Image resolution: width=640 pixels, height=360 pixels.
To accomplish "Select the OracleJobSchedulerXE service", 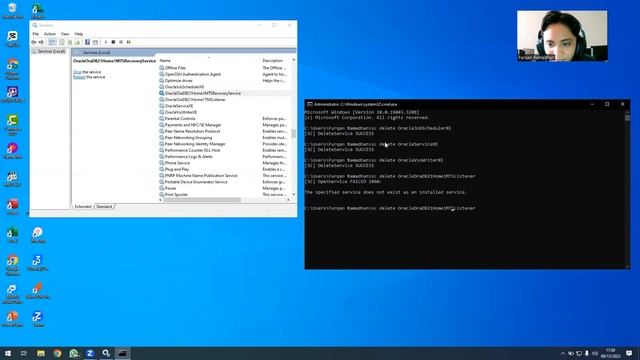I will pyautogui.click(x=224, y=87).
